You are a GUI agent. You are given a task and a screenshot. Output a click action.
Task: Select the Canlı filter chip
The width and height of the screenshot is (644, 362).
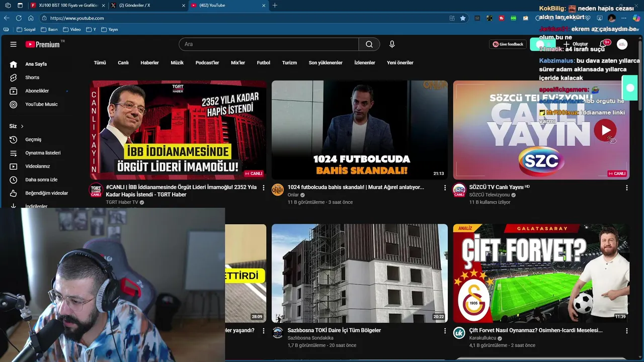click(x=123, y=63)
